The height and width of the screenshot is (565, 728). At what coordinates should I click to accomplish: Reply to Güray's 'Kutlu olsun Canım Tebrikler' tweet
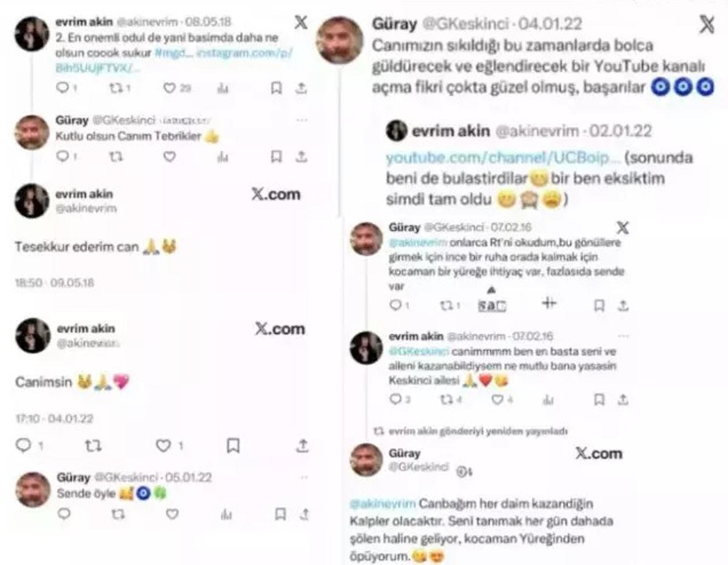coord(62,157)
